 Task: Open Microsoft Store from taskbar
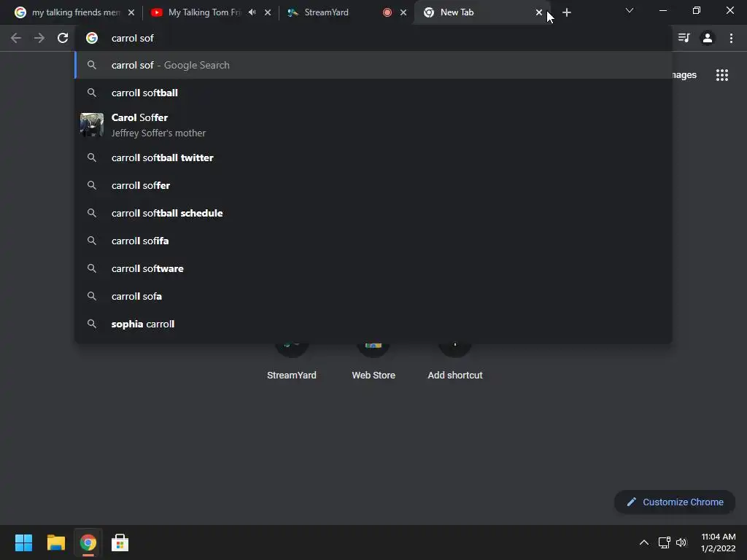120,542
